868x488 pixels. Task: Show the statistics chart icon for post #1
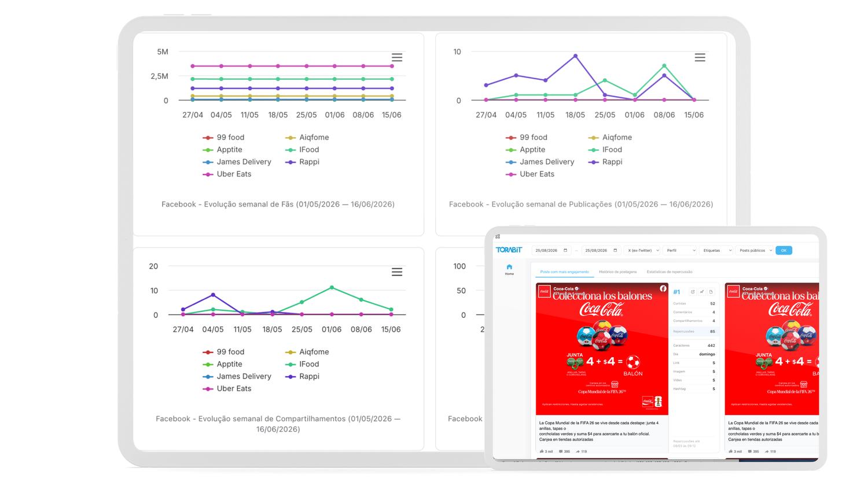pyautogui.click(x=701, y=292)
